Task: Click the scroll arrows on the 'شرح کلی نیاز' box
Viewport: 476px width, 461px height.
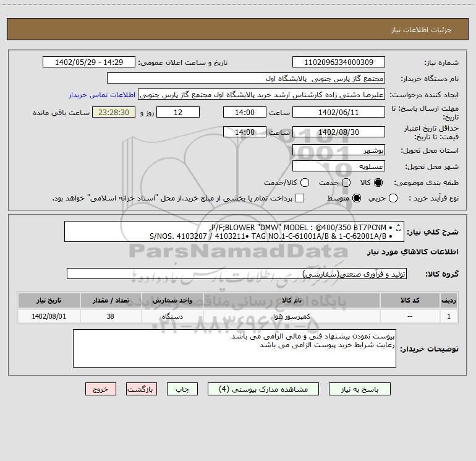Action: [x=397, y=230]
